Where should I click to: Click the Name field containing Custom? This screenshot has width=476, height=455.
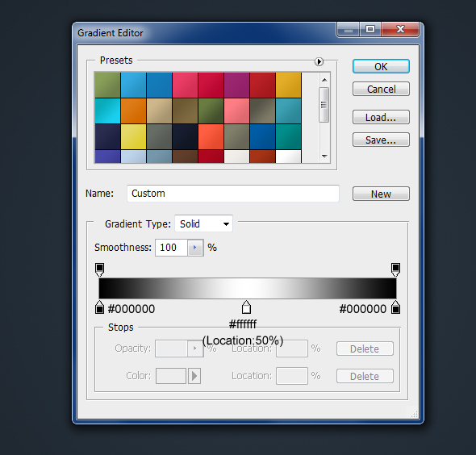coord(233,194)
